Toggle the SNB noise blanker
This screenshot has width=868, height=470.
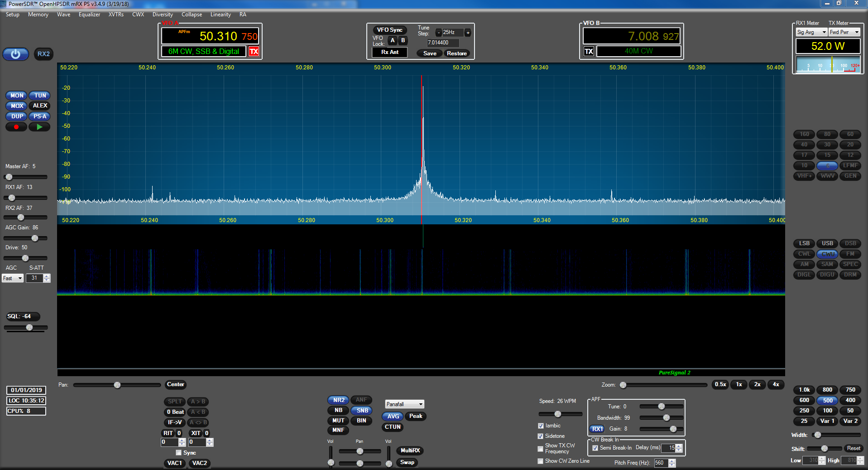(x=362, y=411)
